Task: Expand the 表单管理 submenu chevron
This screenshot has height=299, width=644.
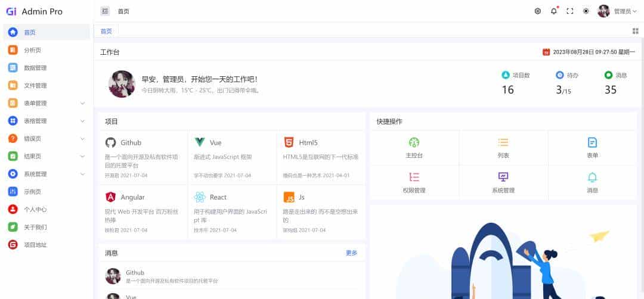Action: pyautogui.click(x=82, y=104)
